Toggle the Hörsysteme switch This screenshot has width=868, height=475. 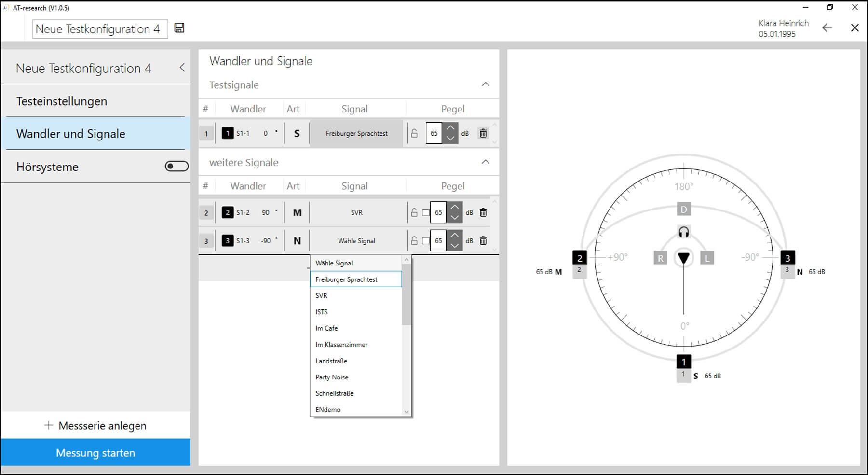click(176, 167)
